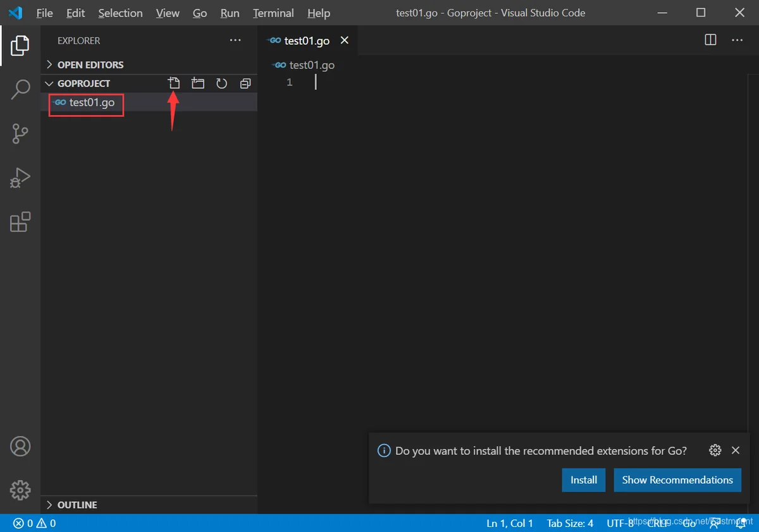Open the Run and Debug view
The image size is (759, 532).
point(20,178)
